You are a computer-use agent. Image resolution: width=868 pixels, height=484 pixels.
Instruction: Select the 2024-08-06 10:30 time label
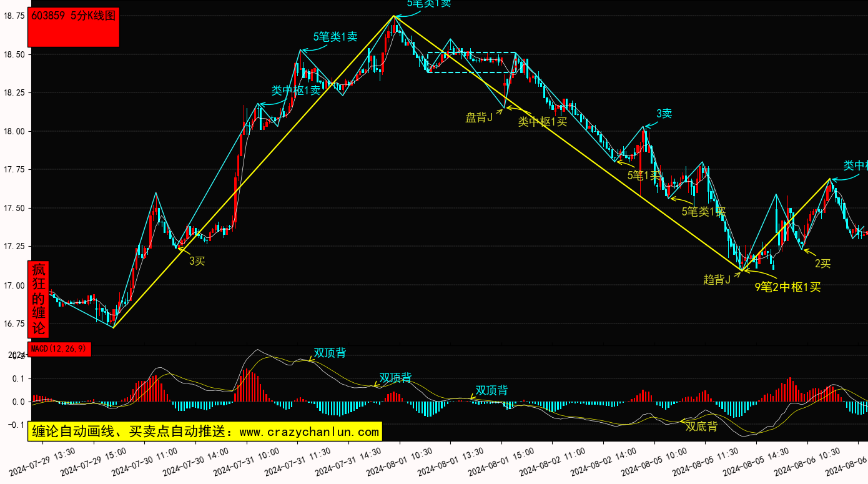808,461
